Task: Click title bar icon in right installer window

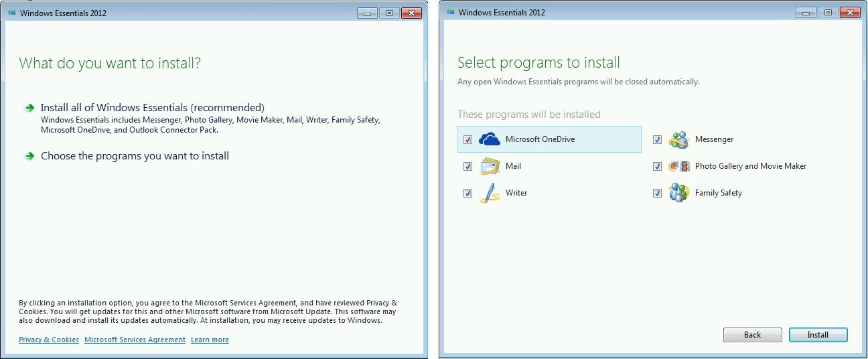Action: pos(451,13)
